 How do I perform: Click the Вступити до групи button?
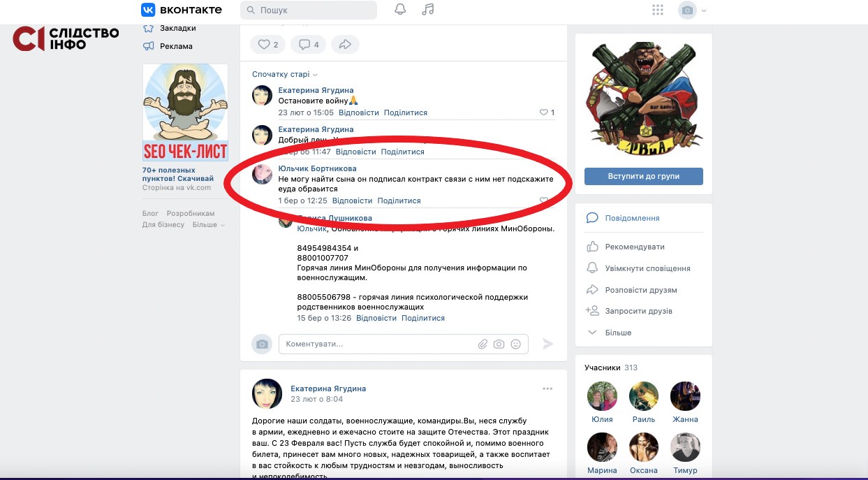pyautogui.click(x=644, y=176)
